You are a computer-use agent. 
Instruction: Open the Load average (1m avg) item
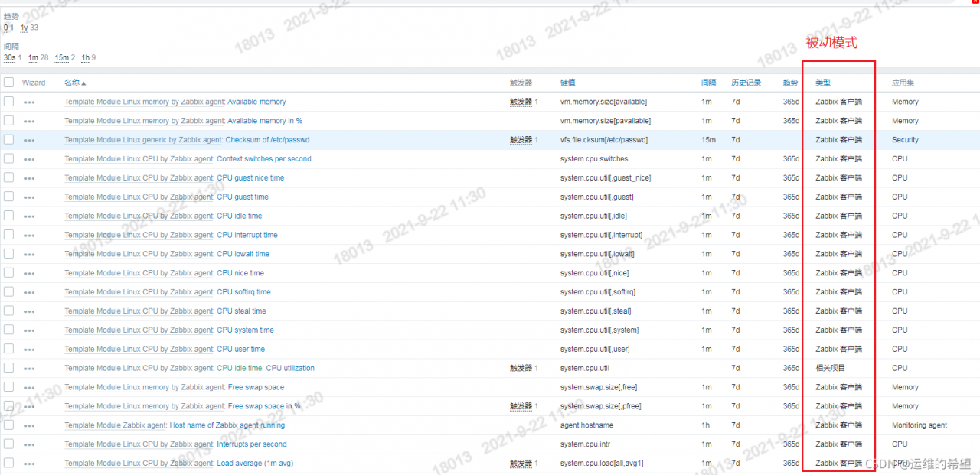pos(255,464)
